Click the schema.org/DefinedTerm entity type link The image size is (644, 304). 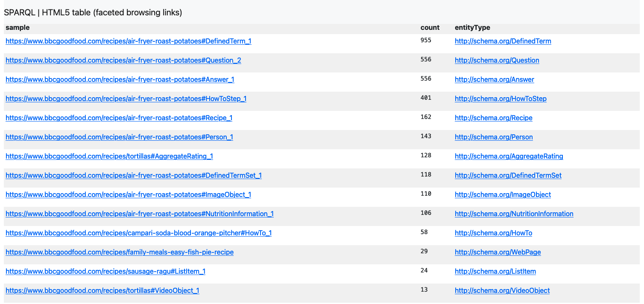click(503, 41)
